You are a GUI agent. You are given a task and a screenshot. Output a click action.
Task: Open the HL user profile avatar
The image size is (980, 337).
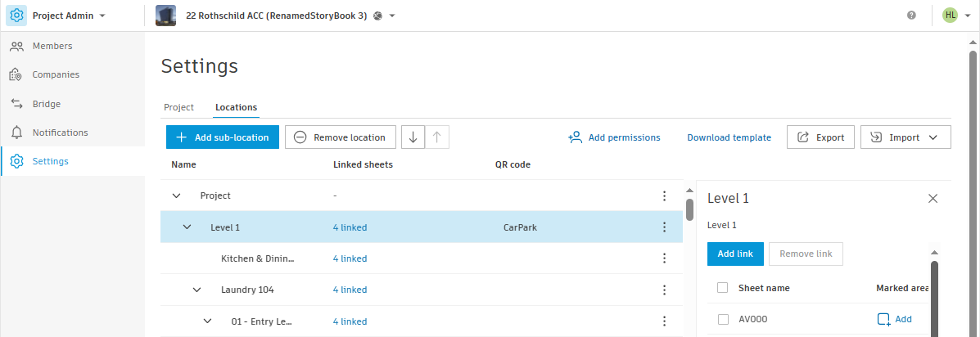pyautogui.click(x=950, y=16)
